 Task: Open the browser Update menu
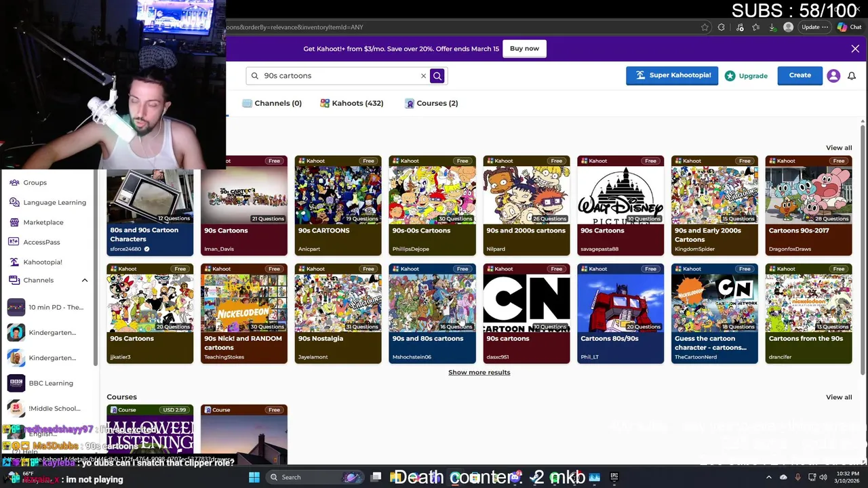coord(814,27)
